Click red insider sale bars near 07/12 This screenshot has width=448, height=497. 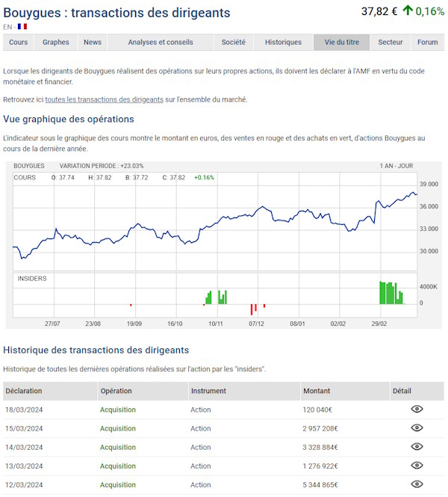(x=258, y=309)
